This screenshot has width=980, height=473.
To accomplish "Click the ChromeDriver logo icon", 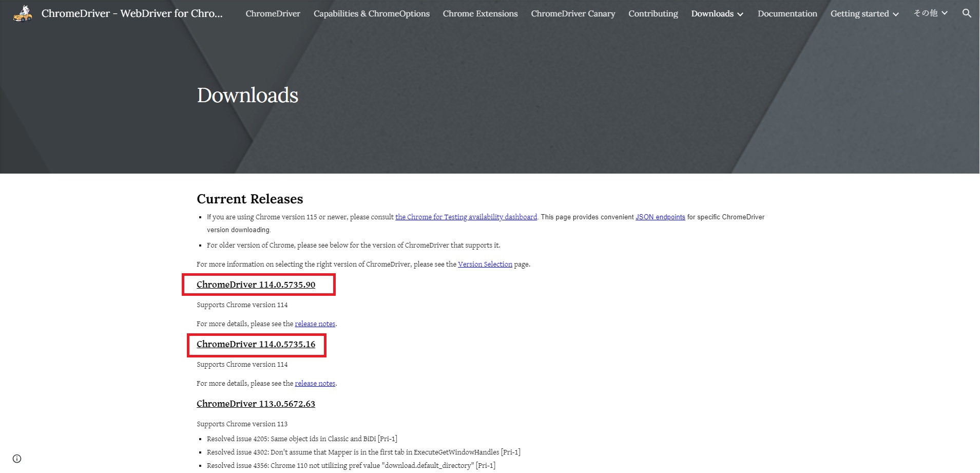I will (23, 13).
